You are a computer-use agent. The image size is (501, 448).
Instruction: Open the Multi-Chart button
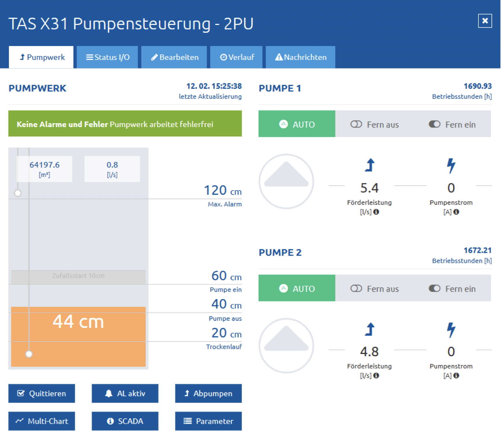(42, 421)
